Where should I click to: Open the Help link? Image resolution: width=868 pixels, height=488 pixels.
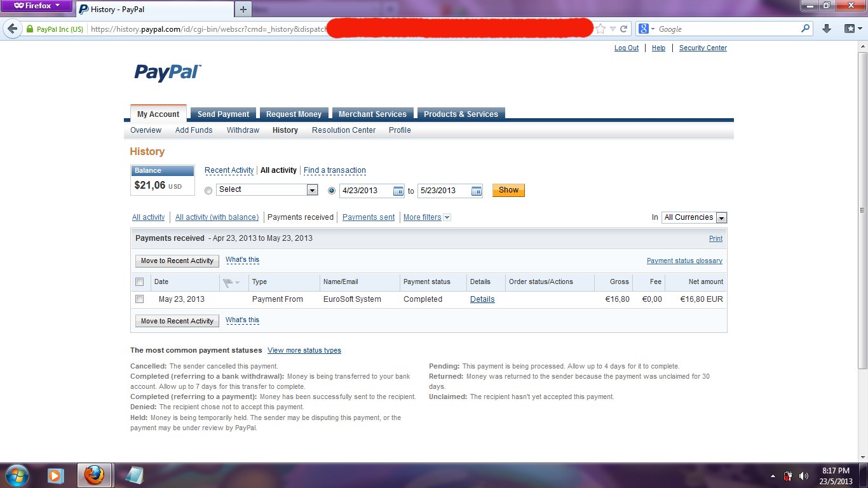pyautogui.click(x=658, y=48)
